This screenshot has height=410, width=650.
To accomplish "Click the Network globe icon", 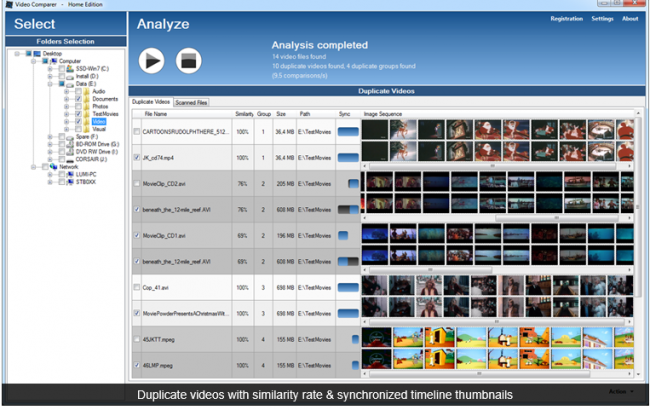I will click(x=53, y=167).
